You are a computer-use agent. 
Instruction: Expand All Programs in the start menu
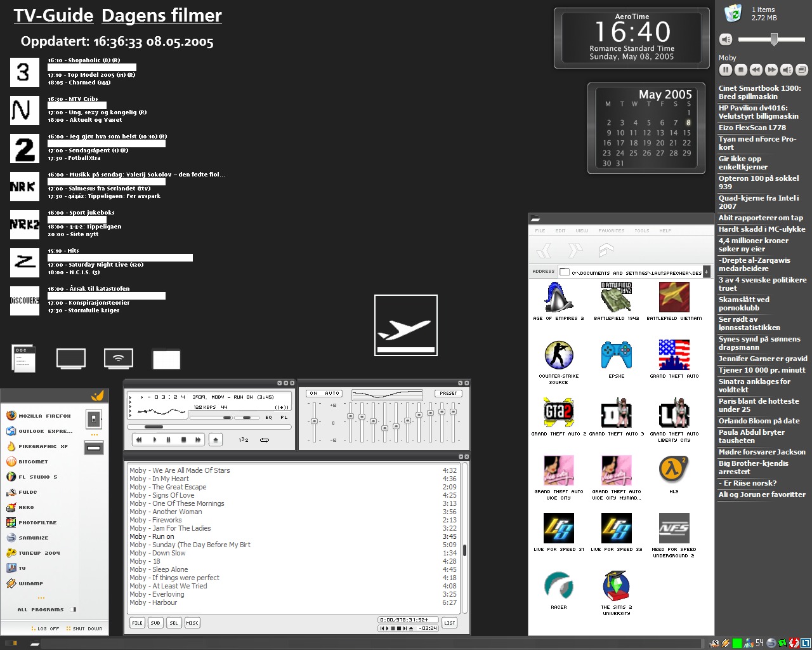point(46,609)
